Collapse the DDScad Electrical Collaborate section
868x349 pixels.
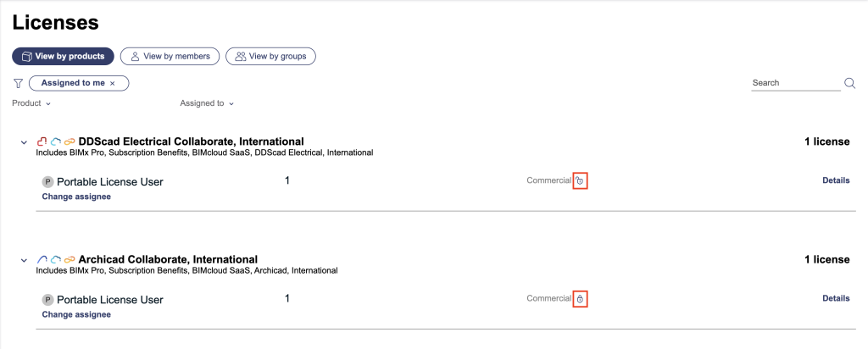click(24, 141)
